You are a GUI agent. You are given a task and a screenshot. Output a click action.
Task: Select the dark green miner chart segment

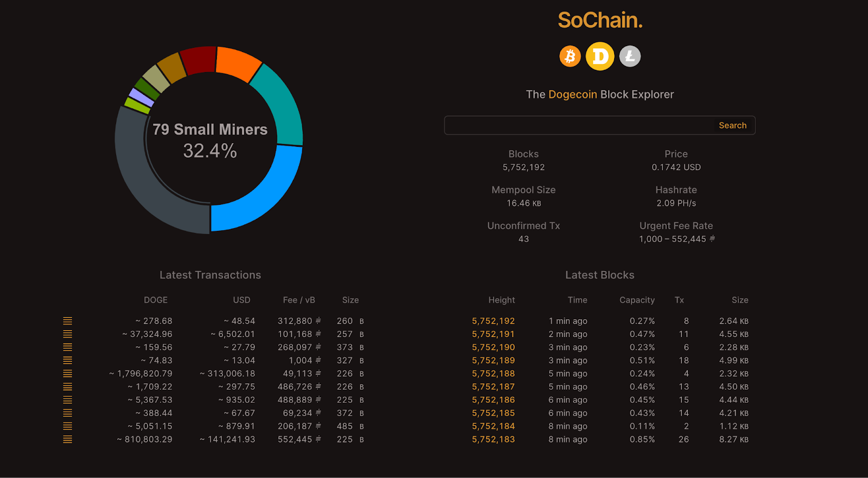pyautogui.click(x=147, y=89)
